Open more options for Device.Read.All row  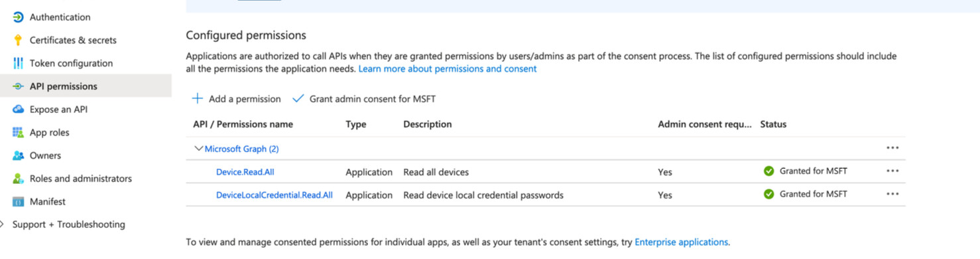tap(892, 171)
